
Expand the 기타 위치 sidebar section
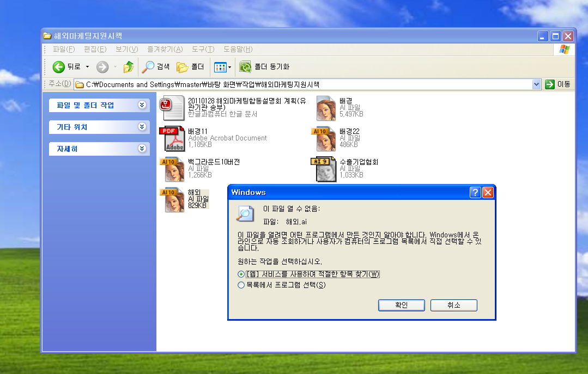[x=142, y=127]
